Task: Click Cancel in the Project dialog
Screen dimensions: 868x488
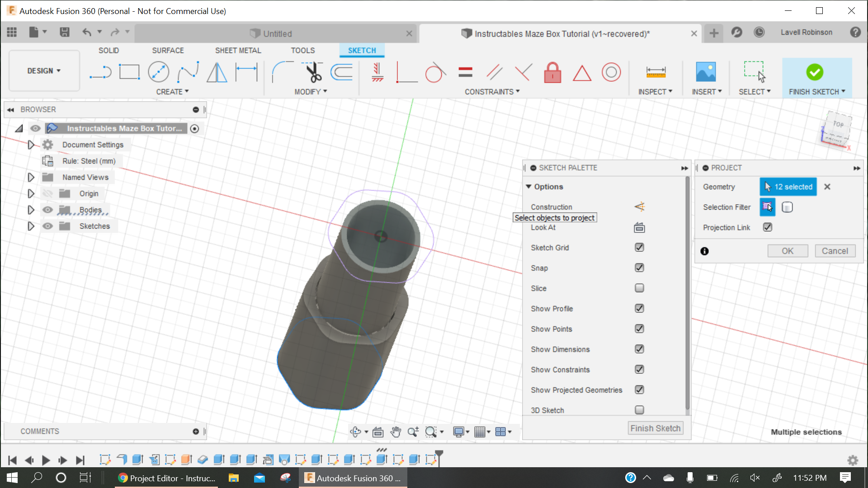Action: click(x=835, y=251)
